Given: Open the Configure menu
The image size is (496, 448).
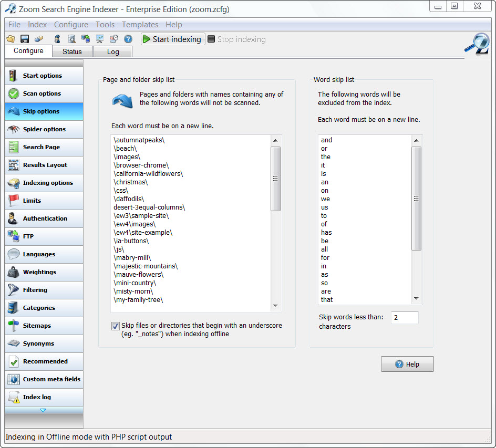Looking at the screenshot, I should 71,25.
